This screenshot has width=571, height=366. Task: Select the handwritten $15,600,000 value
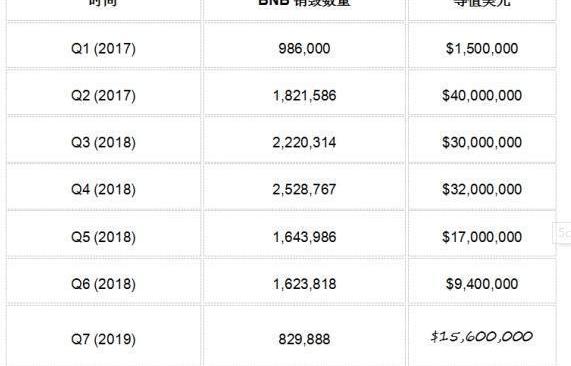(482, 337)
